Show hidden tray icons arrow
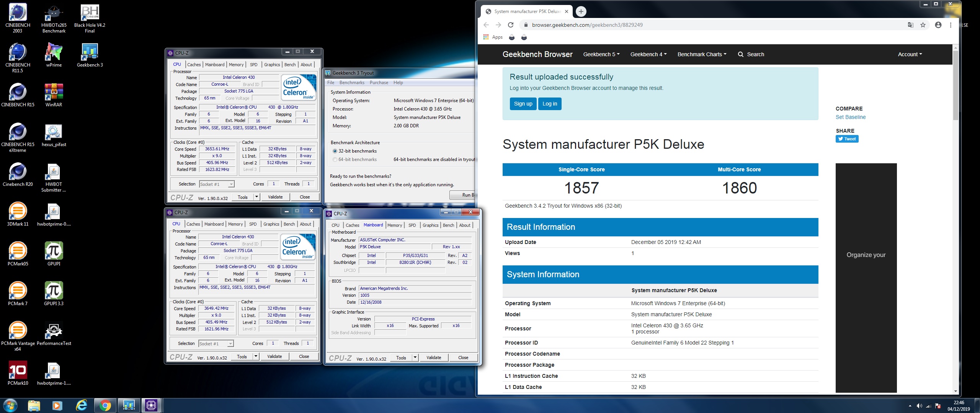Viewport: 980px width, 413px height. 910,406
